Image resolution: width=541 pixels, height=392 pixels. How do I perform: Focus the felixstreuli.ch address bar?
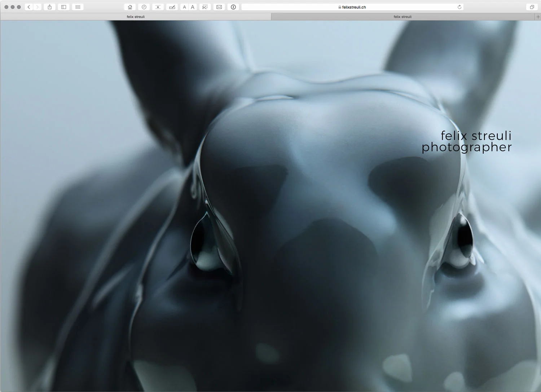pyautogui.click(x=352, y=7)
